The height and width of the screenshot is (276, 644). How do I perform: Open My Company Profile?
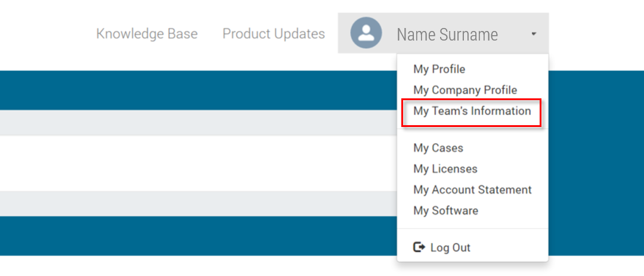click(x=465, y=90)
